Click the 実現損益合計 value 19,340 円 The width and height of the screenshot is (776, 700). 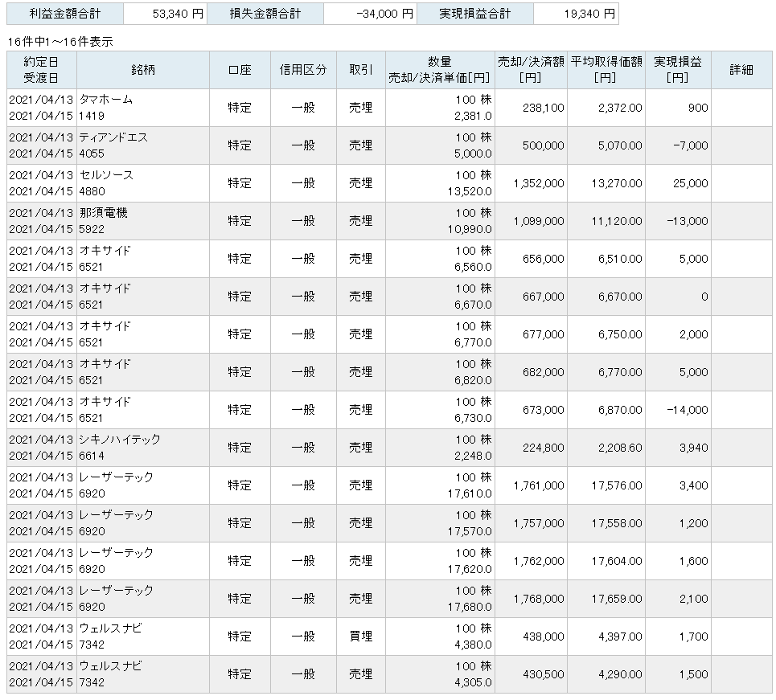click(x=590, y=14)
